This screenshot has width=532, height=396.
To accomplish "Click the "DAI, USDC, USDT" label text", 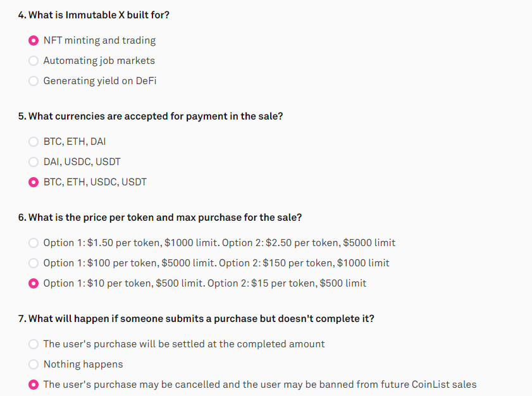I will click(82, 162).
